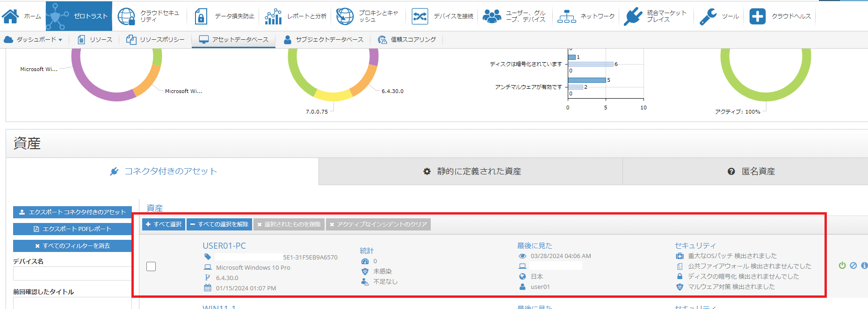Click すべてのフィルターを消去 button
The width and height of the screenshot is (868, 309).
(72, 246)
